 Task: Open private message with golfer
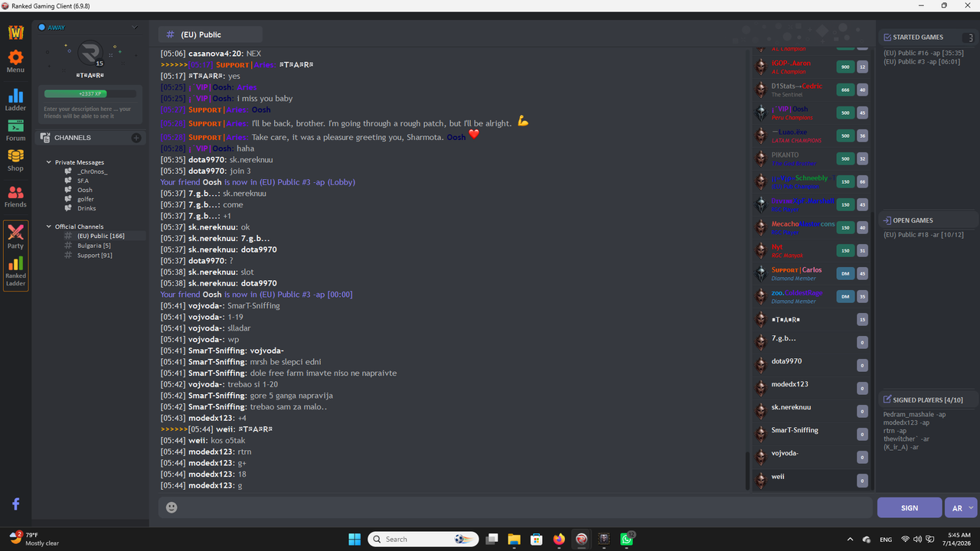coord(85,199)
